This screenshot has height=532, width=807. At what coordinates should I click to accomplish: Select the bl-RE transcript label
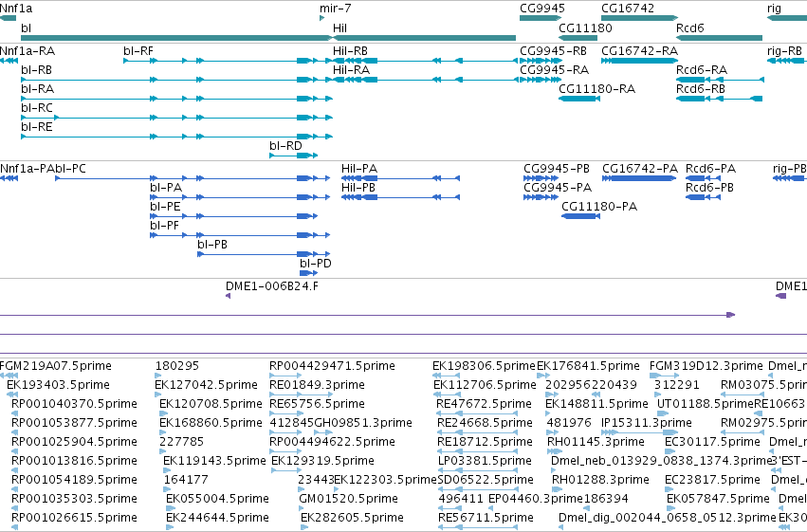37,126
